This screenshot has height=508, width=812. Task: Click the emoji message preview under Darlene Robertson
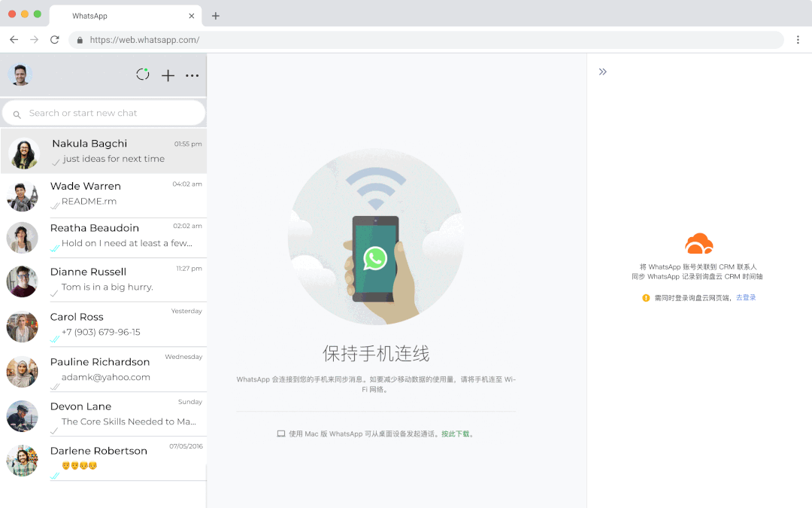pos(79,466)
